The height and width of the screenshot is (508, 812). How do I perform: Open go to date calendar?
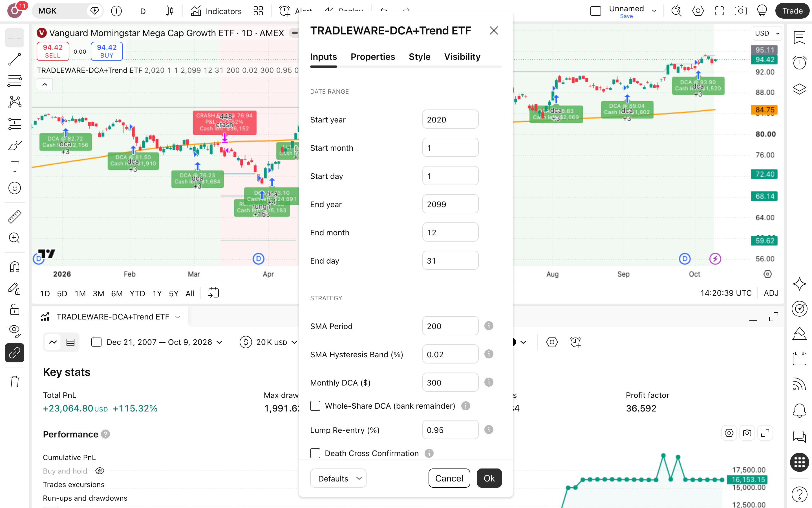213,293
